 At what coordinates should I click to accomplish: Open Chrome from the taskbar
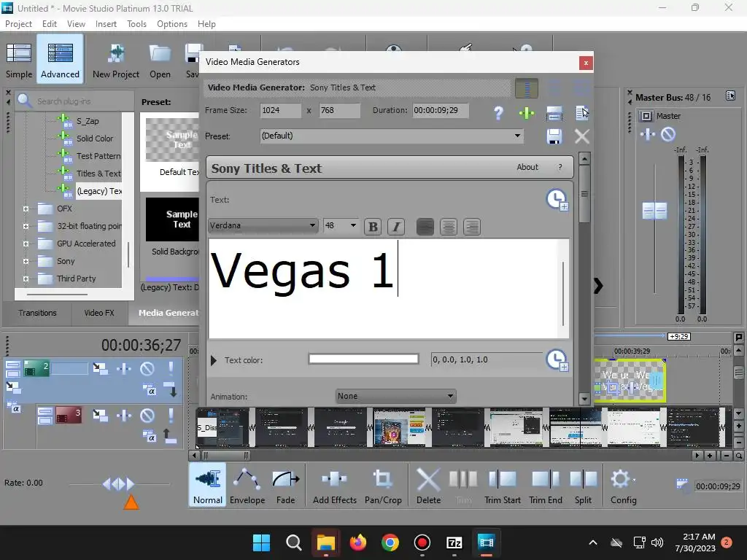tap(390, 542)
